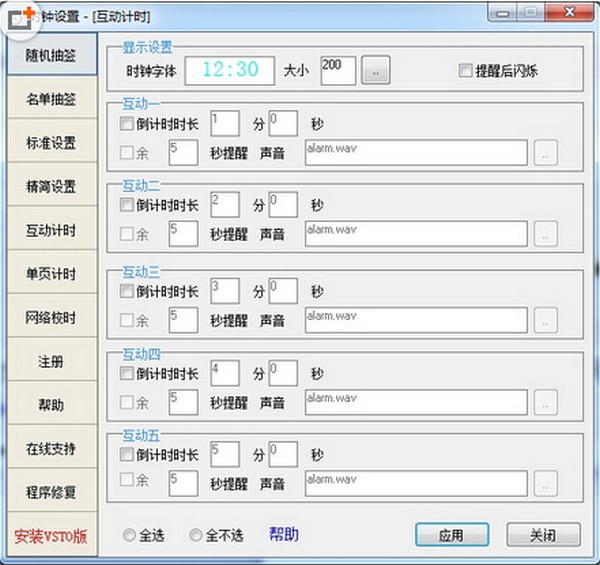This screenshot has width=600, height=565.
Task: Enable 倒计时时长 in 互动四
Action: [x=126, y=373]
